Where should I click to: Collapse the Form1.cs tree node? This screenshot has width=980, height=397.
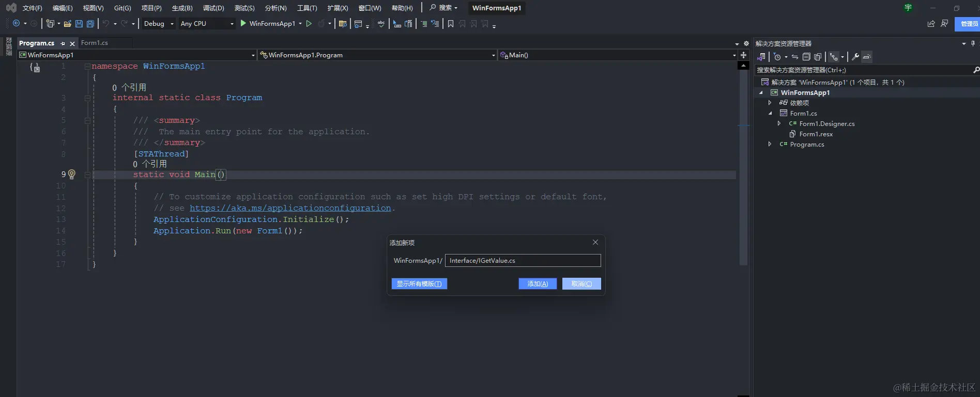[x=770, y=114]
